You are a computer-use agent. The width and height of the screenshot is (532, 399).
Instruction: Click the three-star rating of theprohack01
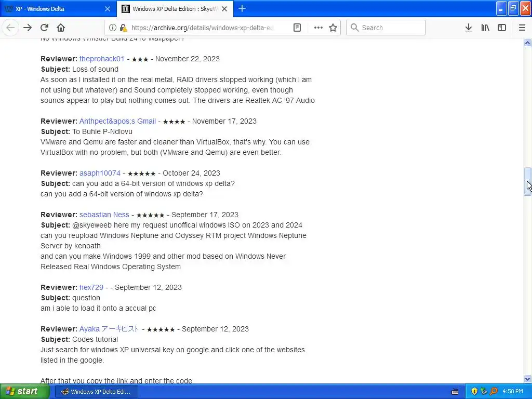pos(140,59)
